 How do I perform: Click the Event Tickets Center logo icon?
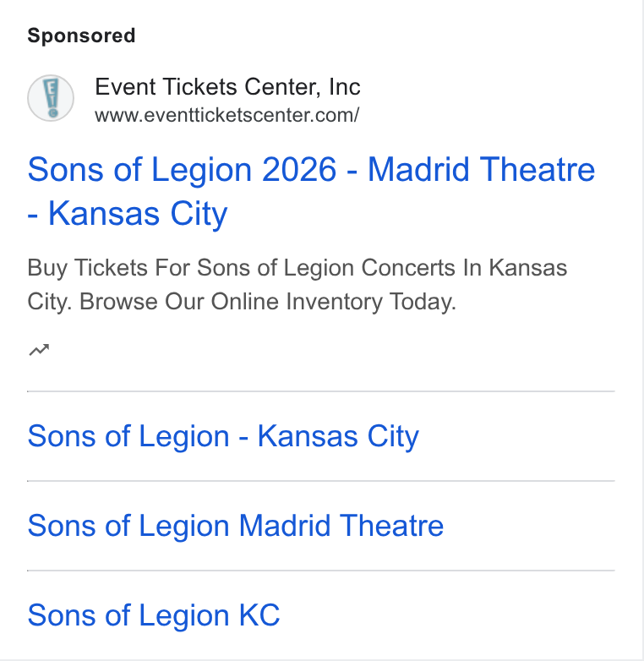51,98
